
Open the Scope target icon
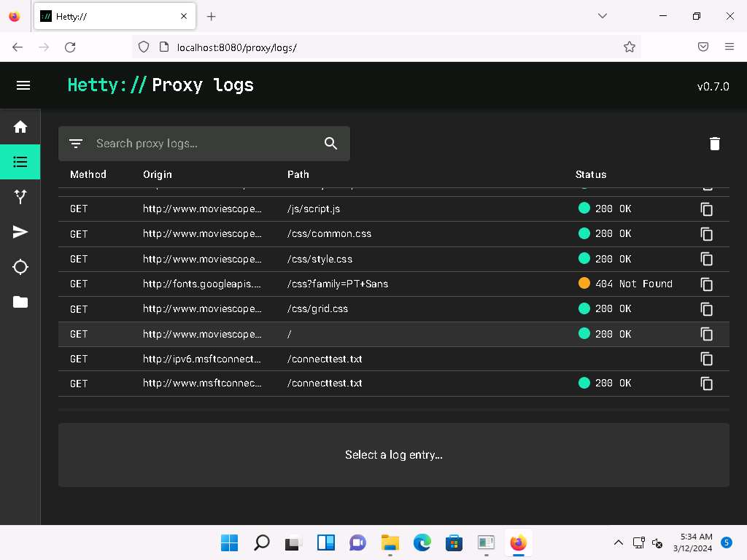(20, 267)
